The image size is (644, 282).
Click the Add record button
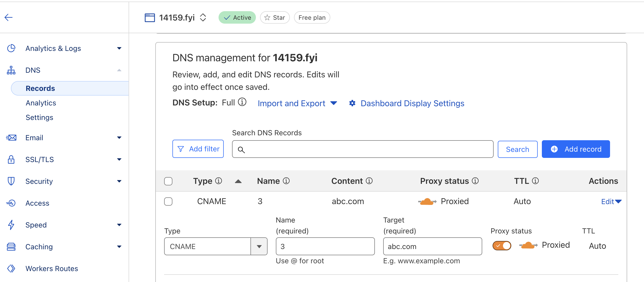point(576,149)
